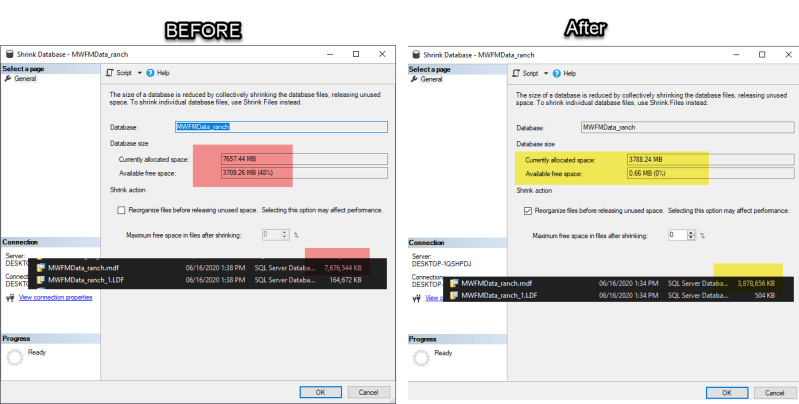This screenshot has width=799, height=404.
Task: Uncheck Reorganize files checkbox in After window
Action: [x=528, y=210]
